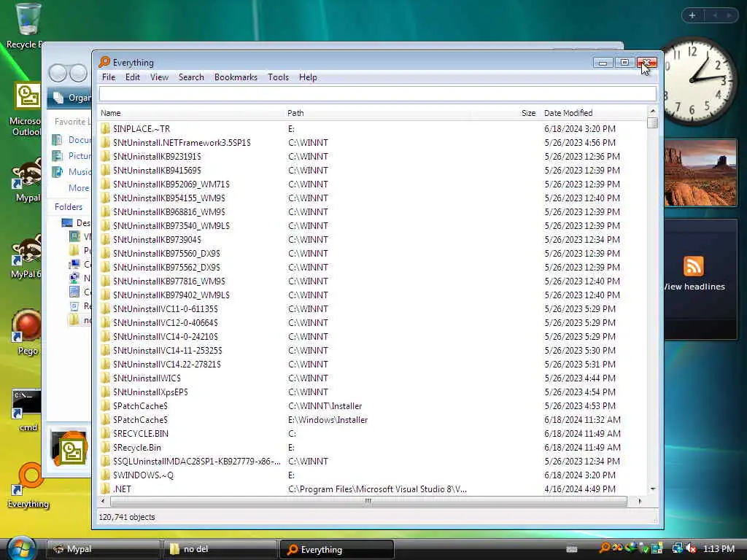Switch to 'no del' taskbar button
This screenshot has width=747, height=560.
click(220, 549)
